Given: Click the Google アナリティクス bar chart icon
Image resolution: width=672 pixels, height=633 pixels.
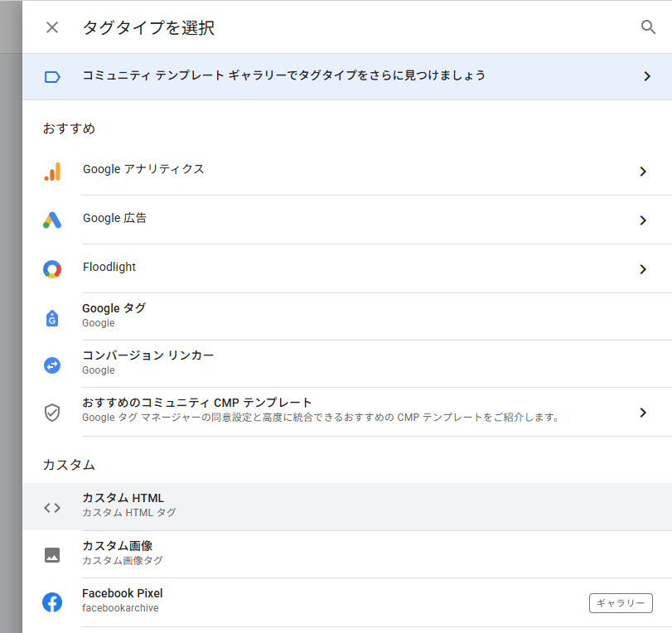Looking at the screenshot, I should coord(52,172).
